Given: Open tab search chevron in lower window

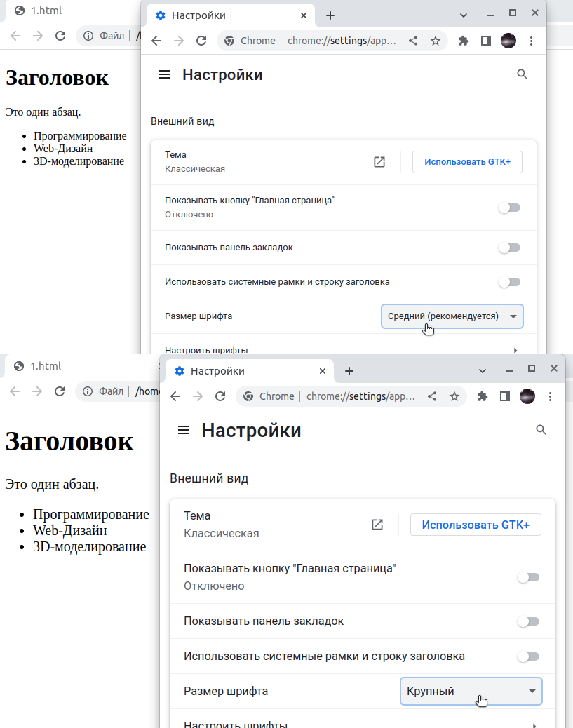Looking at the screenshot, I should tap(483, 371).
